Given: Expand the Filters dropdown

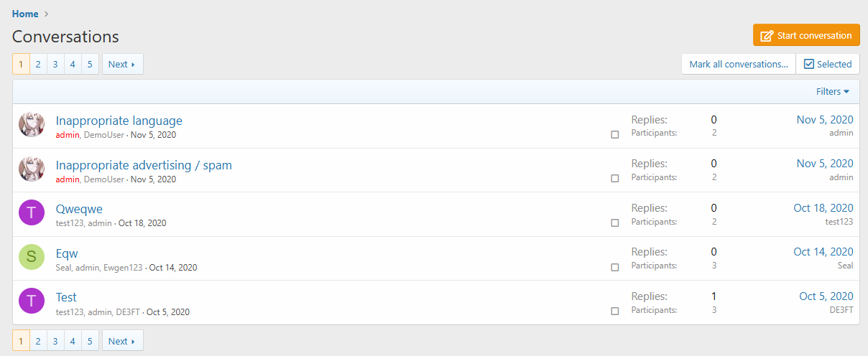Looking at the screenshot, I should 832,92.
